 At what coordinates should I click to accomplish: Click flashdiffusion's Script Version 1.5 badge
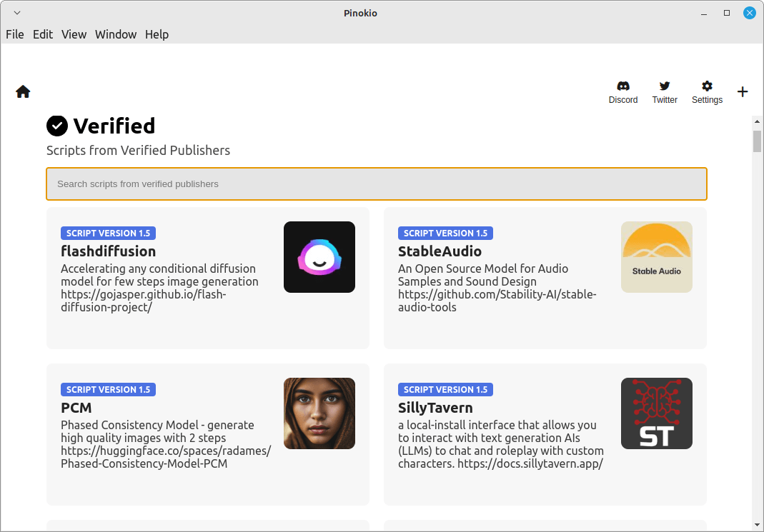pyautogui.click(x=108, y=233)
